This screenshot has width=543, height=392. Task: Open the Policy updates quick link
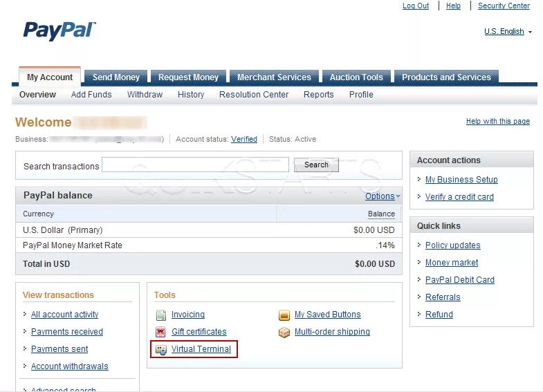tap(452, 245)
